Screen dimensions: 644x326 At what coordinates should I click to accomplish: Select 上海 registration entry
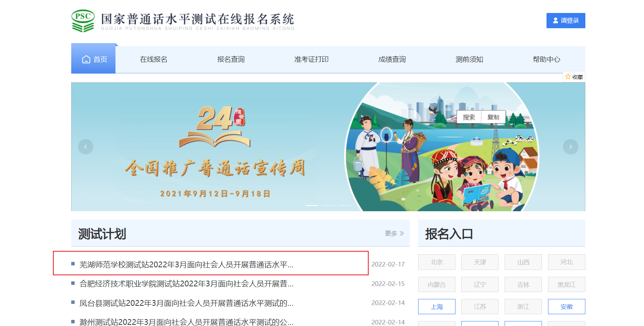[x=437, y=307]
